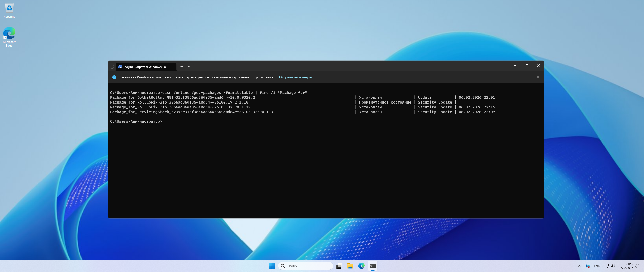Click the Поиск taskbar search field
The width and height of the screenshot is (644, 272).
[306, 266]
